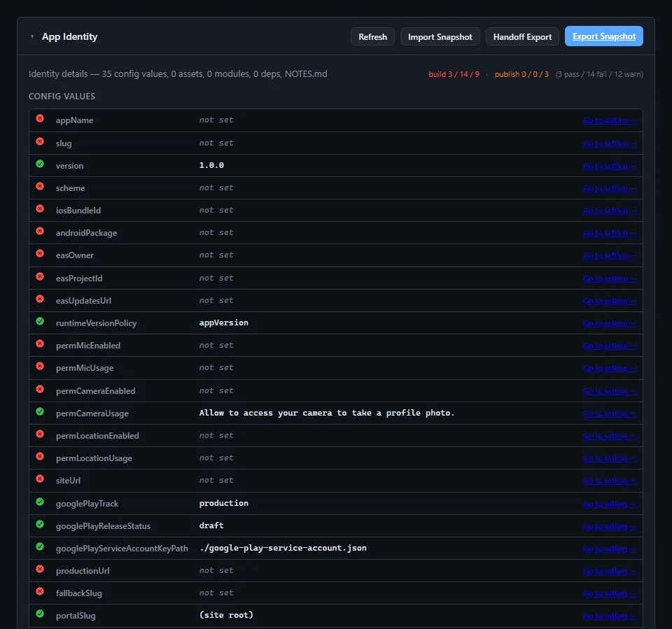
Task: Click the green pass icon for portalSlug
Action: point(40,614)
